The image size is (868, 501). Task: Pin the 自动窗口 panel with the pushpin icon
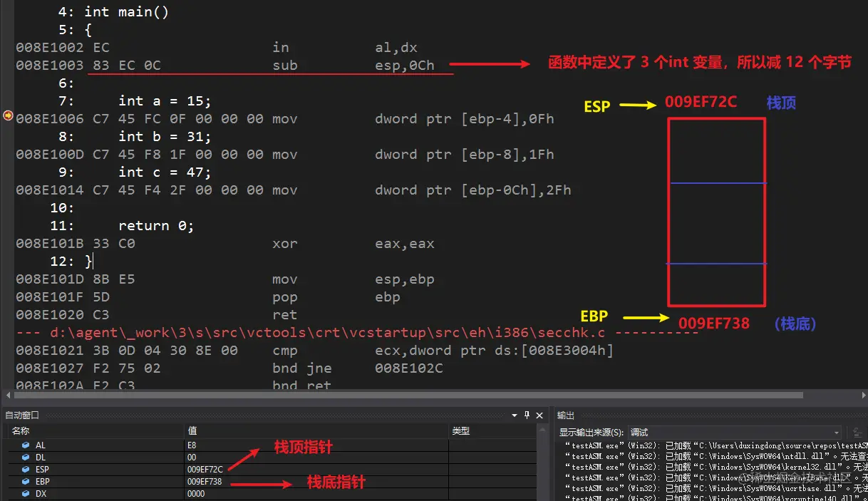527,415
